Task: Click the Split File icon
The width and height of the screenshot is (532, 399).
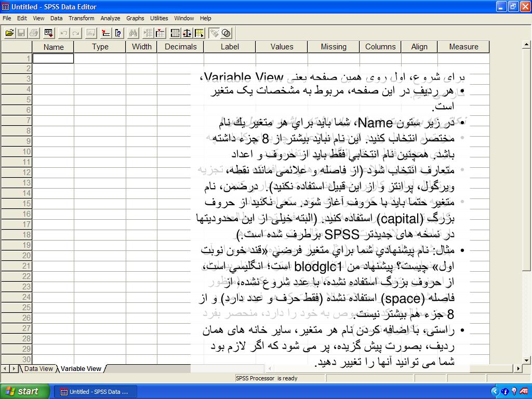Action: tap(175, 33)
